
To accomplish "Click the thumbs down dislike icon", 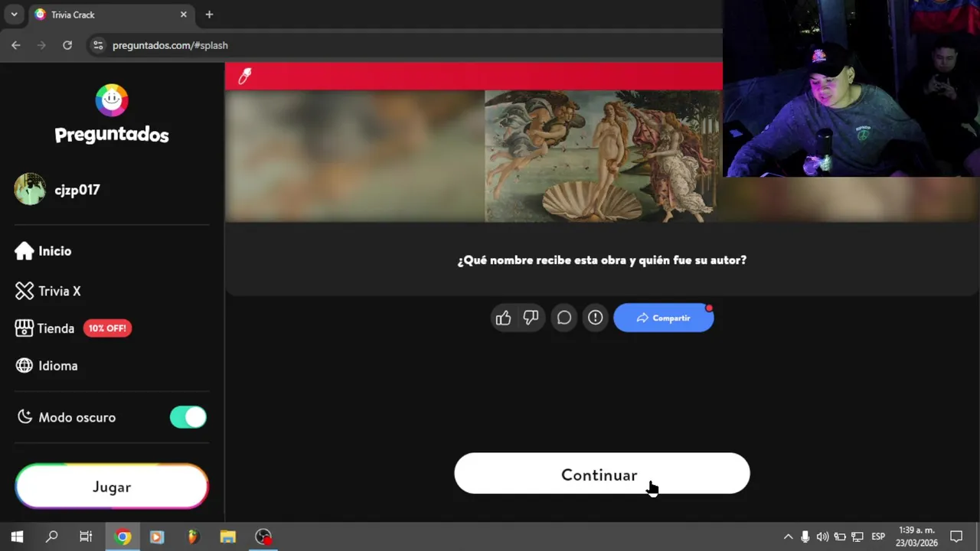I will click(x=531, y=318).
